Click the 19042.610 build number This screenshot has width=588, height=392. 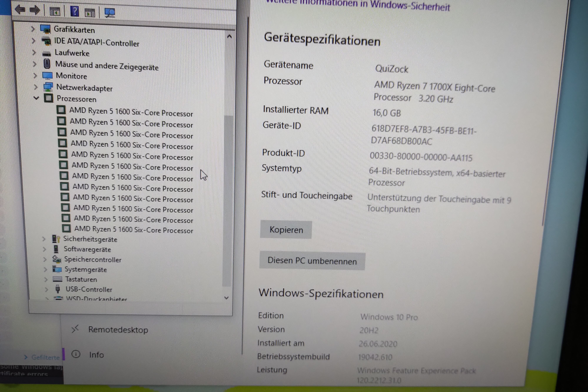click(375, 357)
